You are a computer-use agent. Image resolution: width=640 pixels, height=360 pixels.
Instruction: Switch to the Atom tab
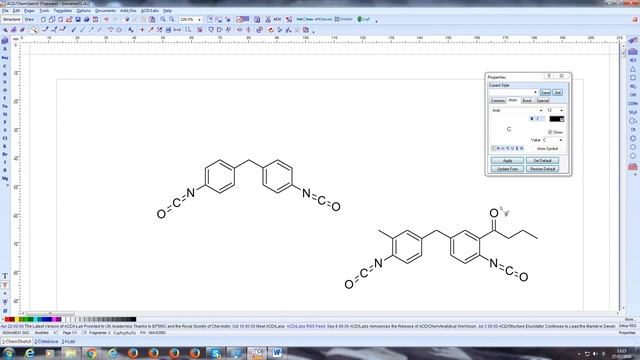513,100
